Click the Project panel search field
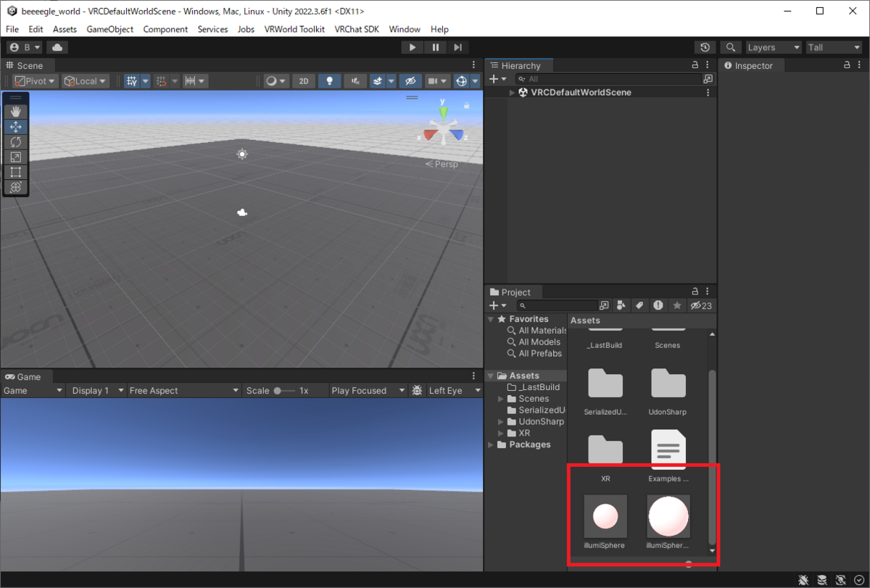870x588 pixels. tap(558, 305)
